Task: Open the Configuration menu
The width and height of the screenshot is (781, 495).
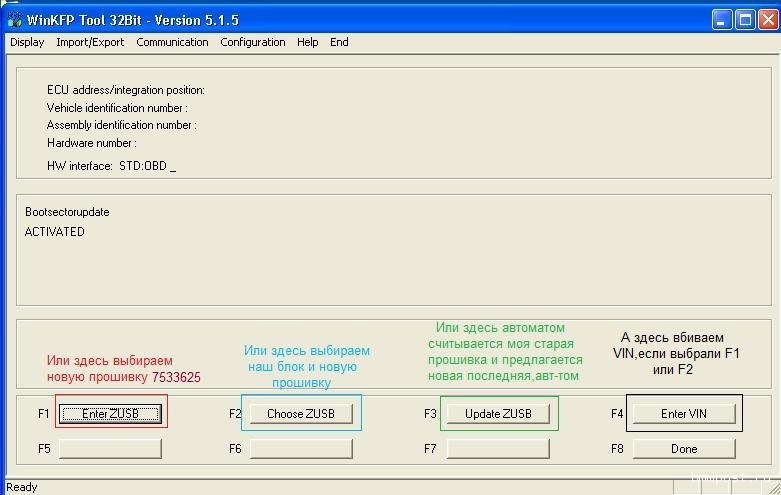Action: [253, 42]
